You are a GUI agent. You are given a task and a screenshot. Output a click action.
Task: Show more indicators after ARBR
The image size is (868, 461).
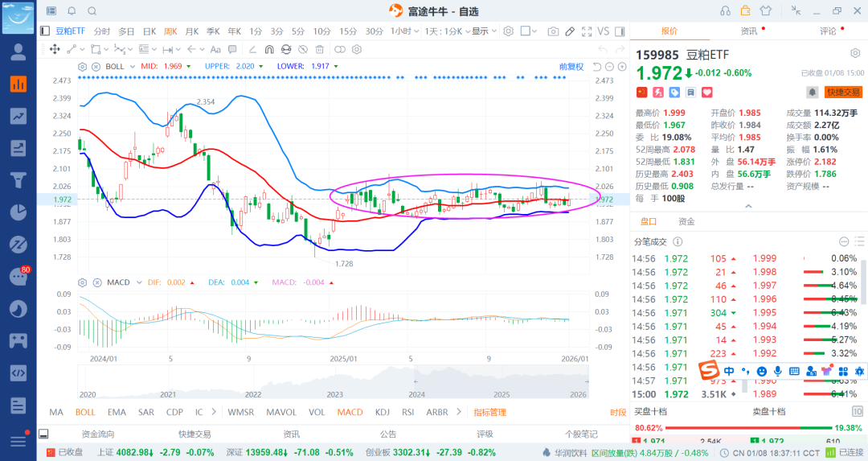(x=458, y=412)
